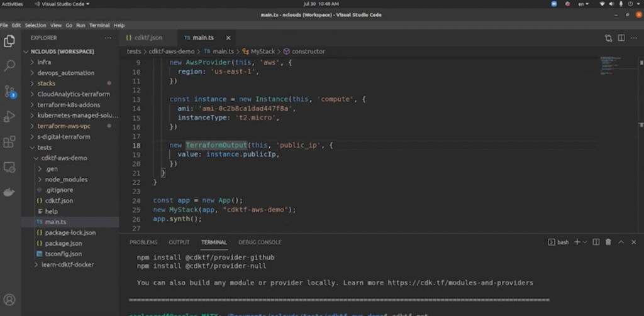Open the .gitignore file

70,190
